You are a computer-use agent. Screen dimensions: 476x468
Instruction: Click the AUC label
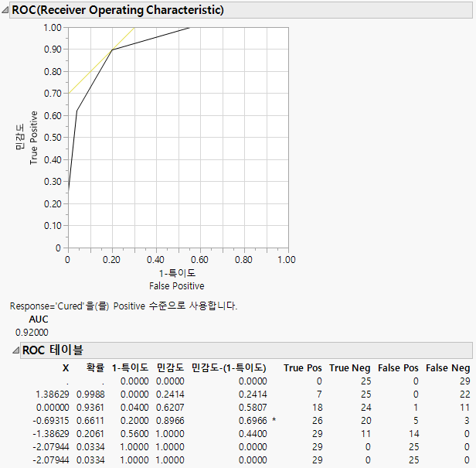click(x=39, y=319)
